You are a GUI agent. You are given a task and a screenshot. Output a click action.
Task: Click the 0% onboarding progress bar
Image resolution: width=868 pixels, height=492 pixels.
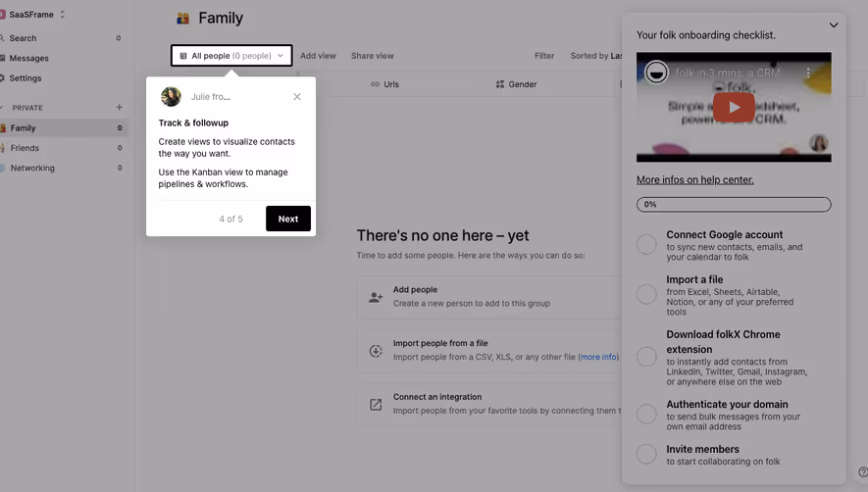coord(734,204)
